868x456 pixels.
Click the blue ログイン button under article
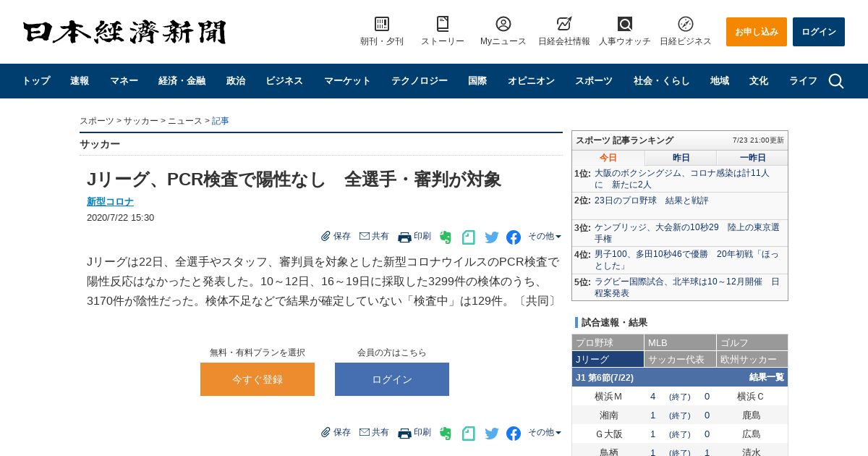tap(392, 379)
